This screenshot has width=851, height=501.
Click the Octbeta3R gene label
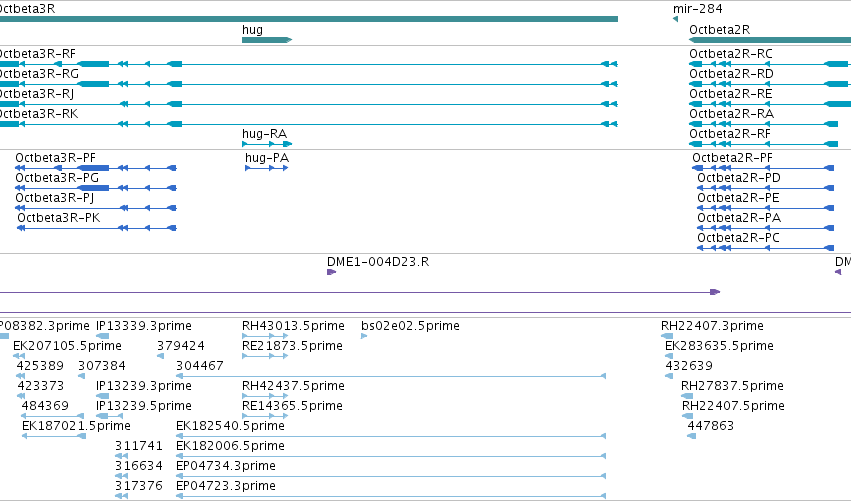(27, 9)
